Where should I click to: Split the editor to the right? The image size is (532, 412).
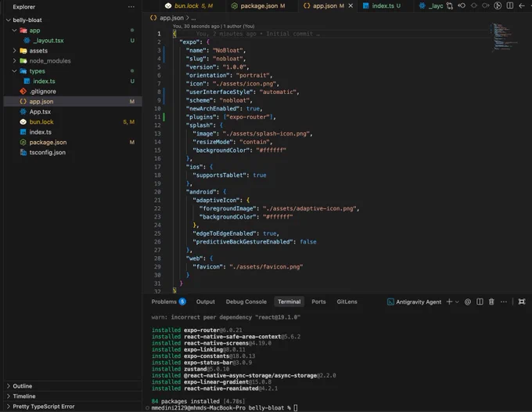pyautogui.click(x=509, y=5)
